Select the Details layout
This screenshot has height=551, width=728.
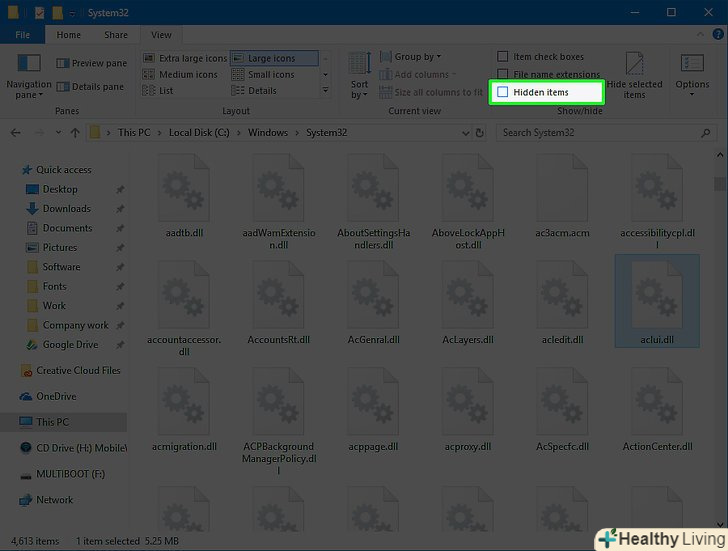click(254, 91)
